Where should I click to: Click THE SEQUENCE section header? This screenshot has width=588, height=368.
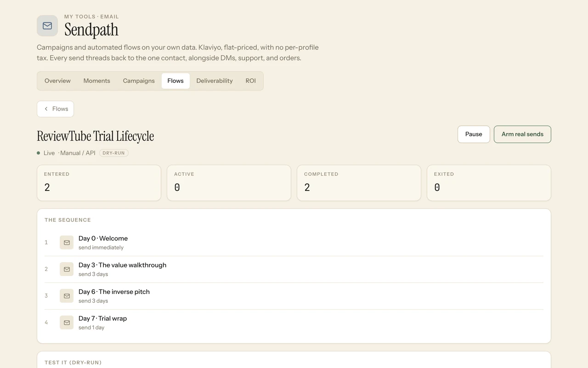(68, 220)
